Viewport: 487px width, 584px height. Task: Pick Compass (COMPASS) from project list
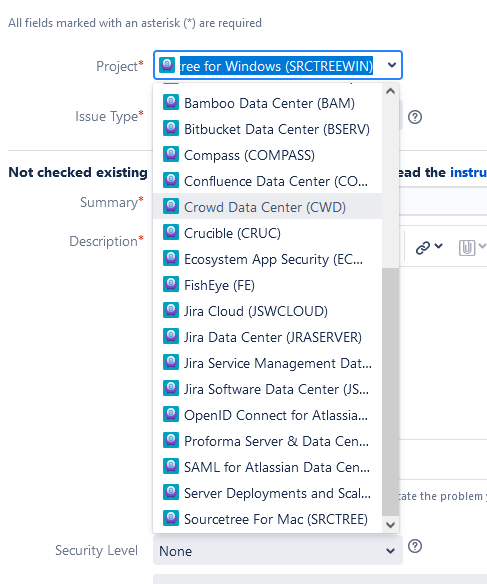[267, 155]
